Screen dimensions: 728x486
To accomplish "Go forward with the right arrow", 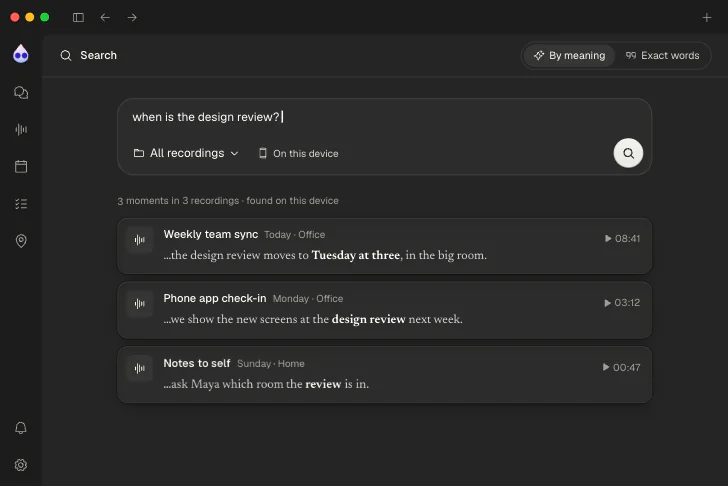I will coord(132,18).
